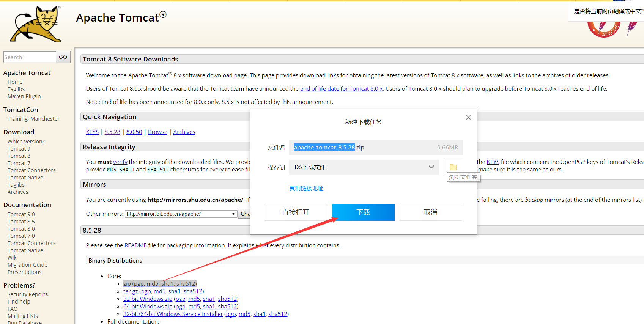
Task: Click the pgp link for 64-bit Windows zip
Action: pos(180,307)
